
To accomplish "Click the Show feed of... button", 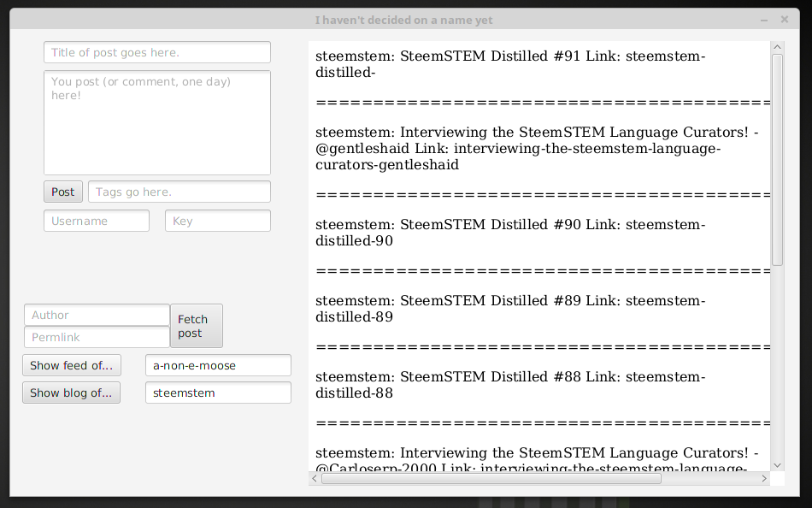I will 72,365.
